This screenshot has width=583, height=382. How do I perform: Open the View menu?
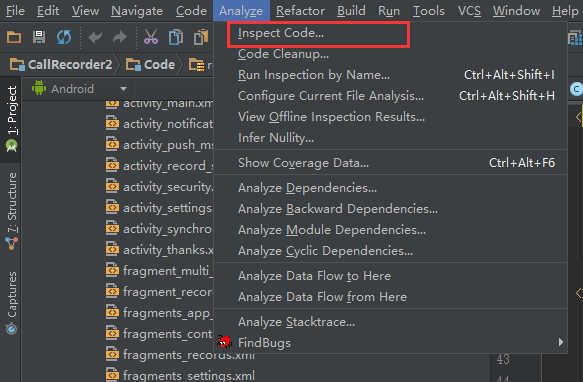point(86,11)
